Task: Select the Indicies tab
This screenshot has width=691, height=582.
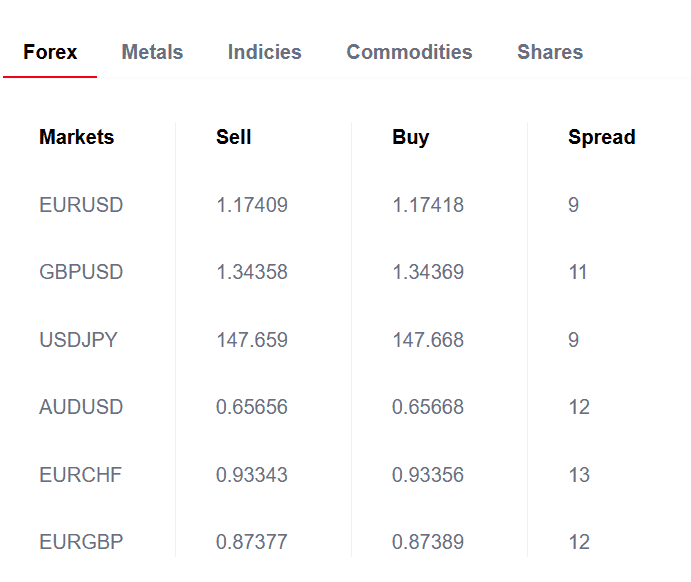Action: (264, 52)
